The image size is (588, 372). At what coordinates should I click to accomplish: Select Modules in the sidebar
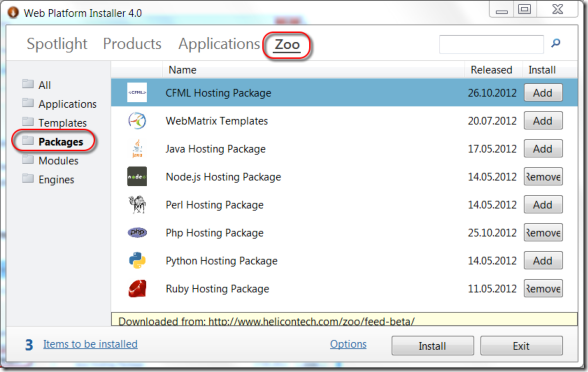click(58, 160)
